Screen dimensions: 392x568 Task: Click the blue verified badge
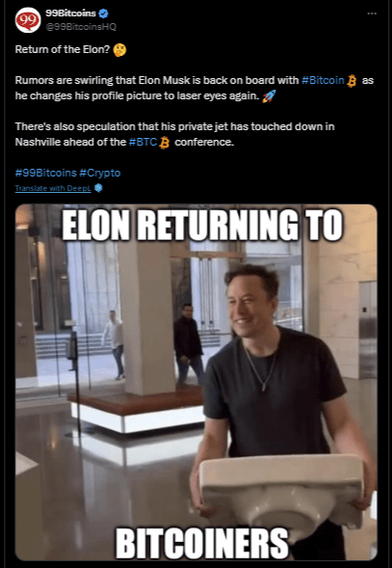pos(103,14)
